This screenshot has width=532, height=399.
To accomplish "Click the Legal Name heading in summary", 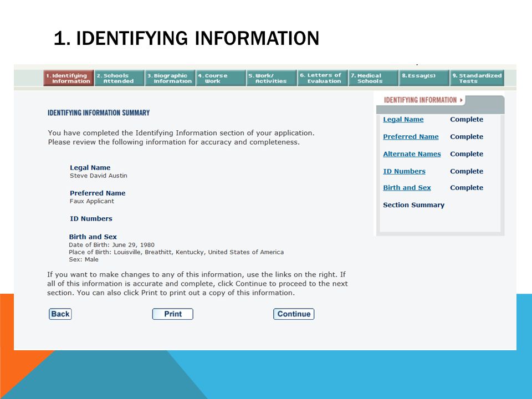I will [90, 167].
